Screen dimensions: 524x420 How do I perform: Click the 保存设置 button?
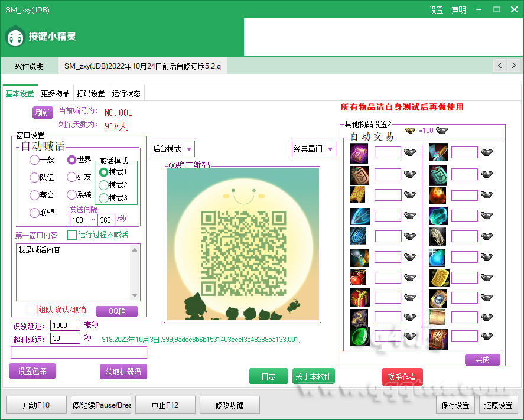tap(455, 405)
